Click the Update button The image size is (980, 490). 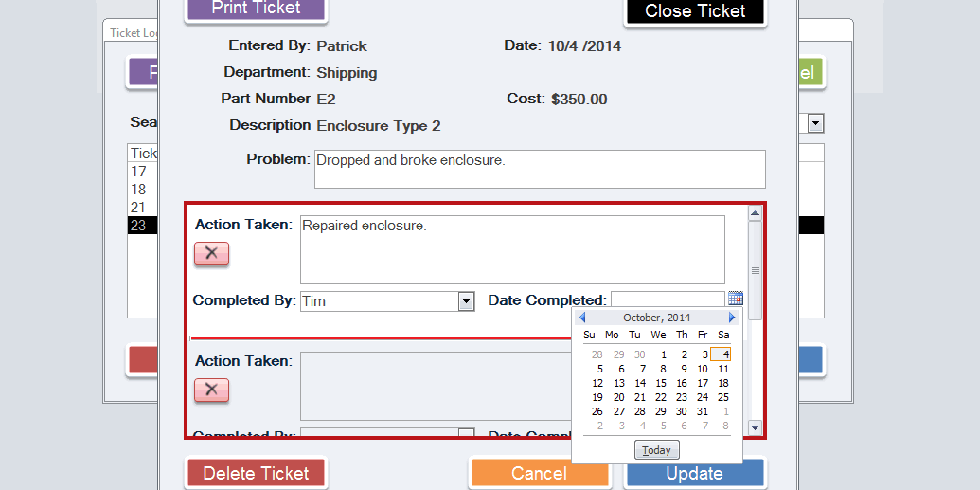[x=694, y=473]
